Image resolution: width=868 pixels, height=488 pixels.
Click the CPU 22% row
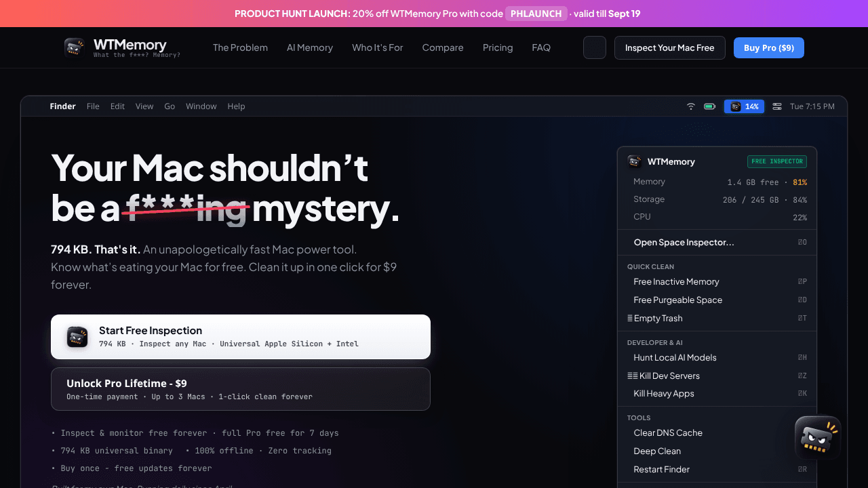(717, 217)
